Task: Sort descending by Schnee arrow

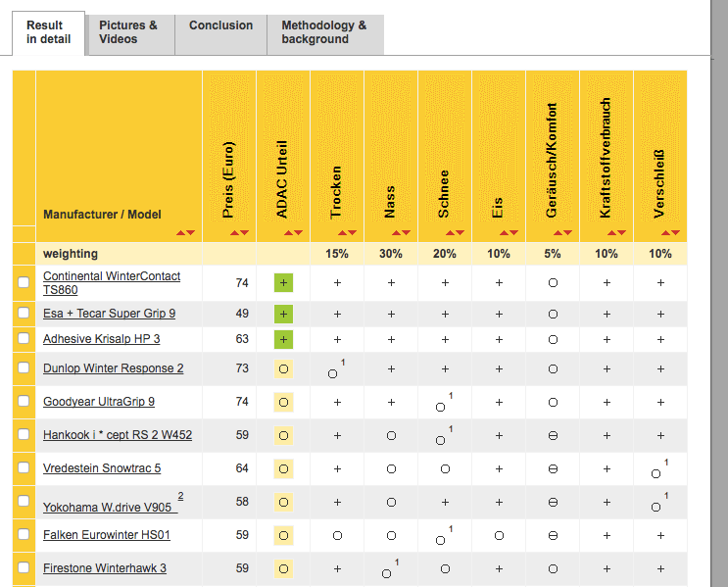Action: [460, 232]
